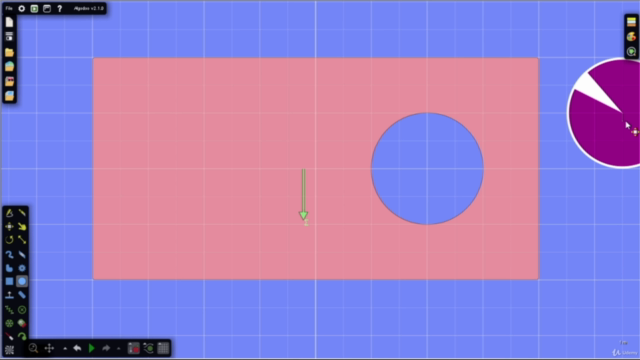Select the Fixate tool
The image size is (640, 360).
tap(22, 310)
